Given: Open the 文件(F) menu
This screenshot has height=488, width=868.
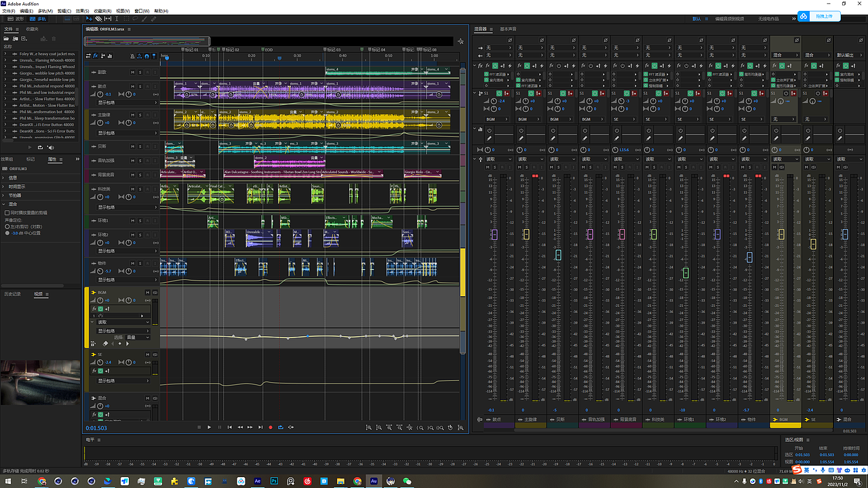Looking at the screenshot, I should [x=9, y=12].
